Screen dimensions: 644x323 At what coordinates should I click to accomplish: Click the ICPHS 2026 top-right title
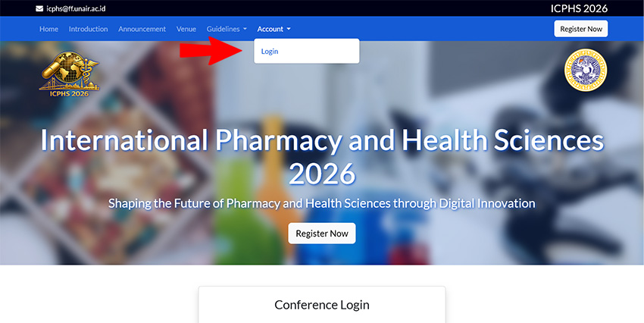click(x=579, y=8)
